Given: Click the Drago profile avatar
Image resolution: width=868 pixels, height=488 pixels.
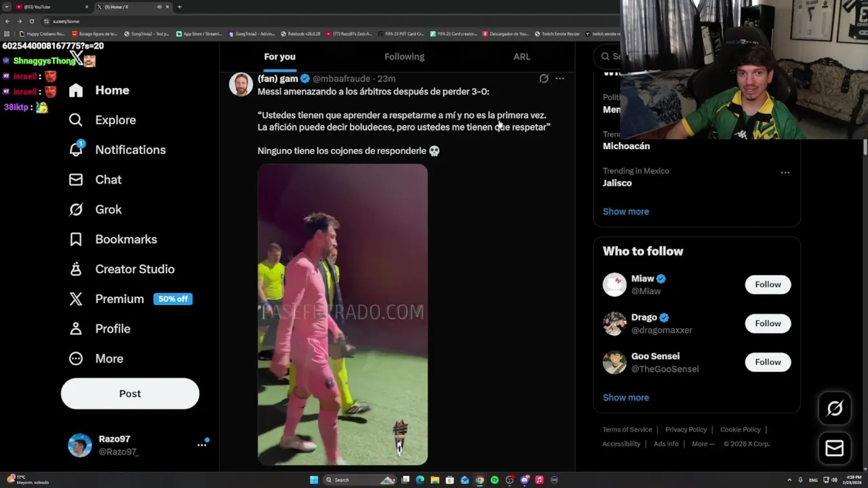Looking at the screenshot, I should click(614, 323).
